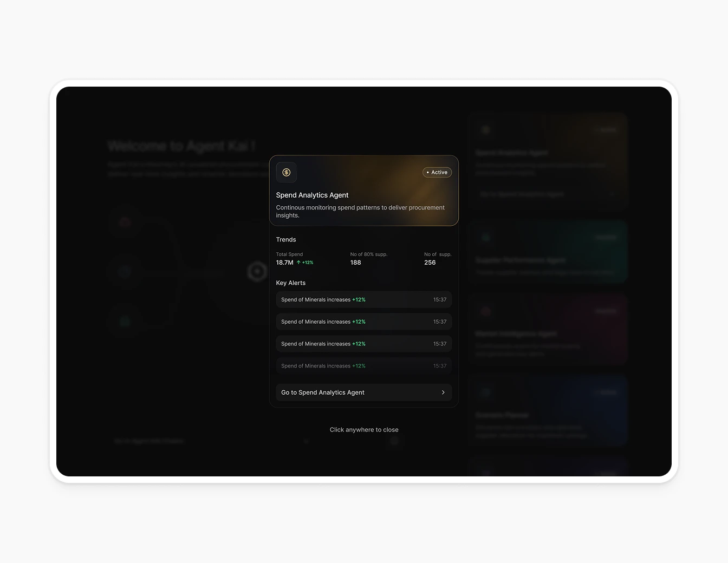Viewport: 728px width, 563px height.
Task: Expand the blurred chevron in bottom-left background bar
Action: (x=306, y=441)
